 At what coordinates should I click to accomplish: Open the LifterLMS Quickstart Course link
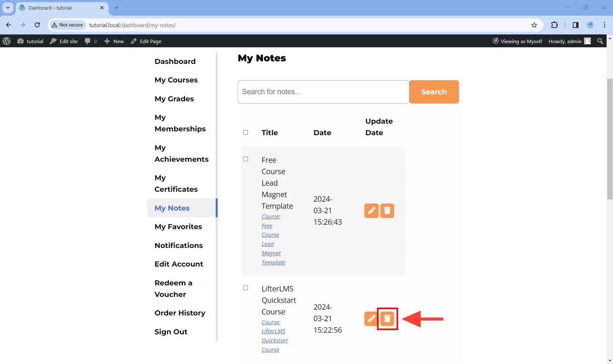click(x=275, y=336)
